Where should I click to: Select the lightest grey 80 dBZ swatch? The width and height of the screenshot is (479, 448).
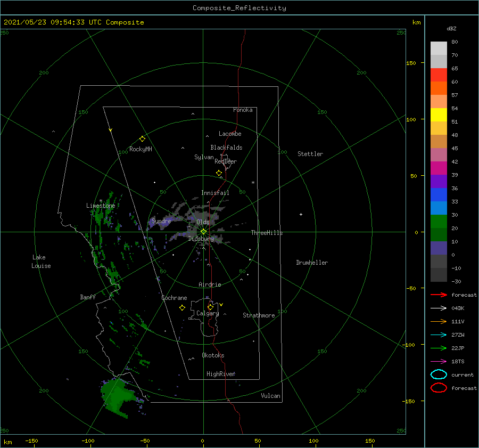pos(439,48)
